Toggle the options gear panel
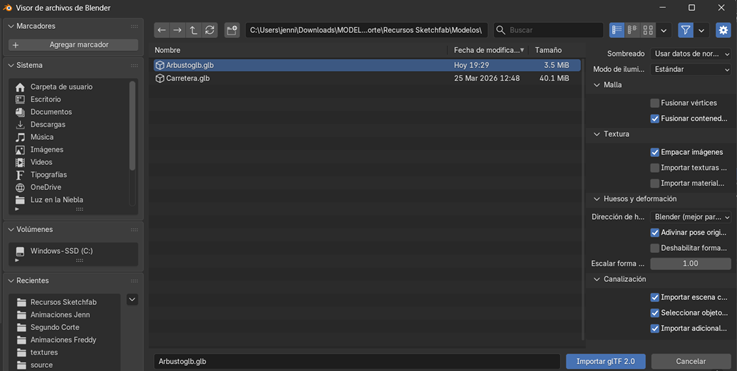Viewport: 737px width, 371px height. [x=723, y=30]
